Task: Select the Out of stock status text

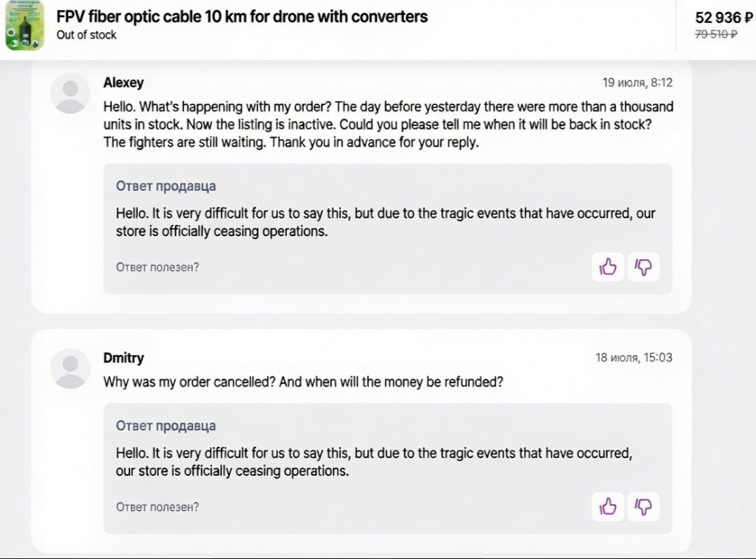Action: pos(86,35)
